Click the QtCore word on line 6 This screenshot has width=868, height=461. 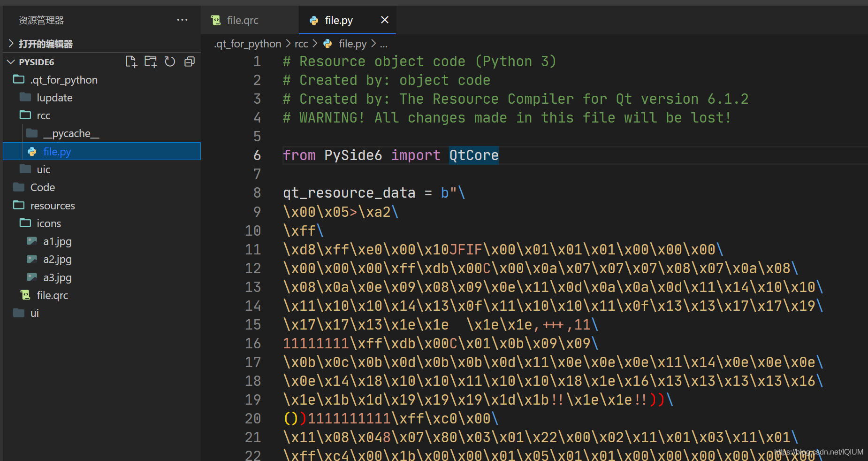[474, 155]
